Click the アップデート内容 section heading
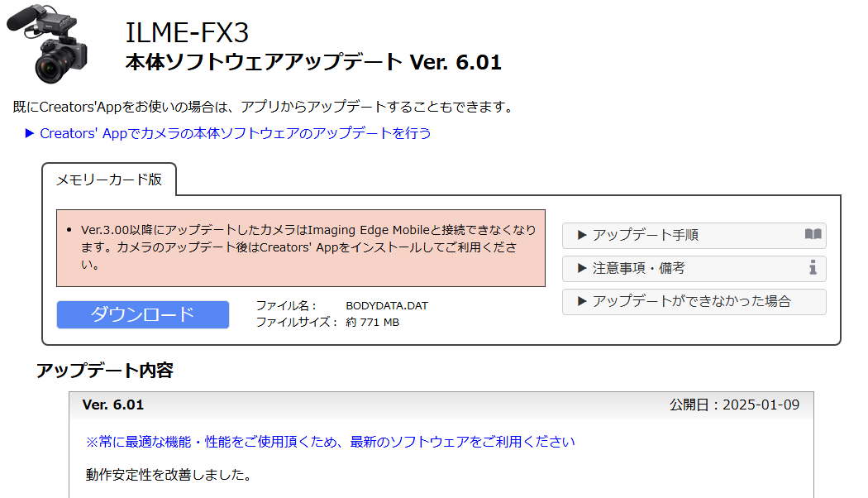868x498 pixels. pos(105,370)
